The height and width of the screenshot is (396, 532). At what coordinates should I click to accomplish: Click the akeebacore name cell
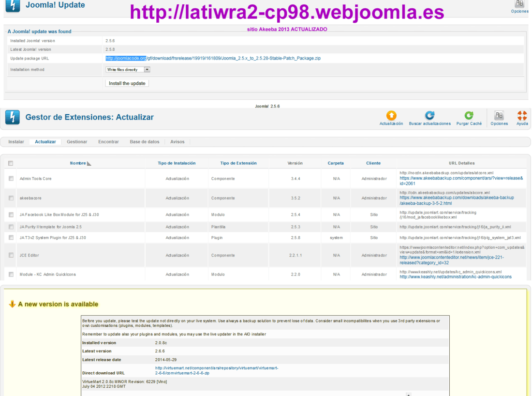pos(30,198)
